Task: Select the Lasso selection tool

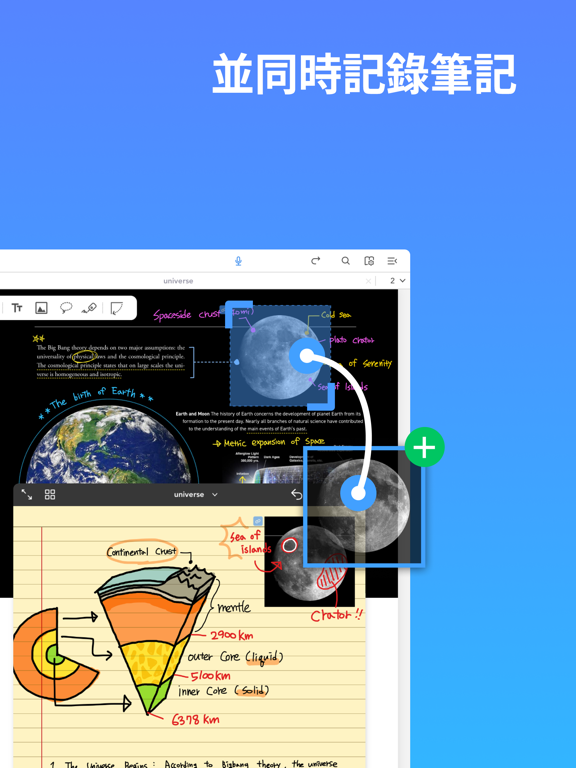Action: pos(66,308)
